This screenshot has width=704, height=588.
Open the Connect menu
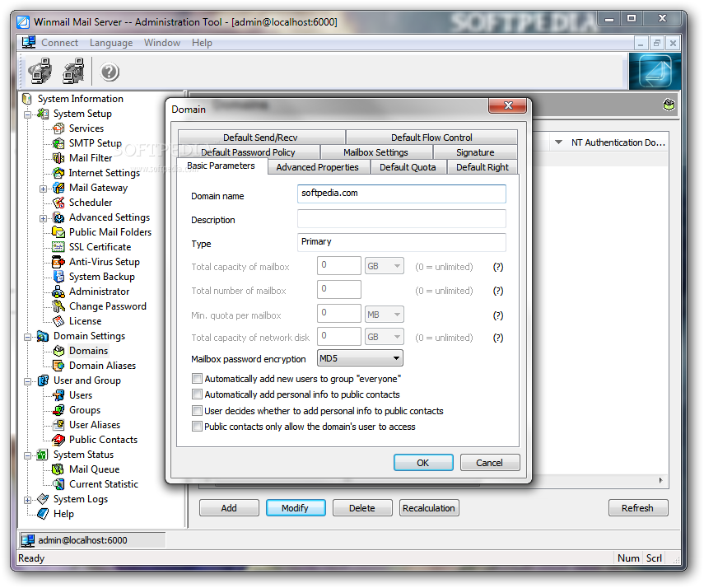[x=59, y=43]
